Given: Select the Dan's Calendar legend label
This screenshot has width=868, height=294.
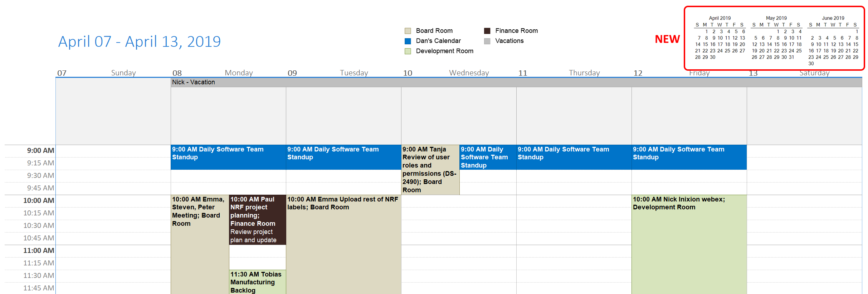Looking at the screenshot, I should 438,41.
